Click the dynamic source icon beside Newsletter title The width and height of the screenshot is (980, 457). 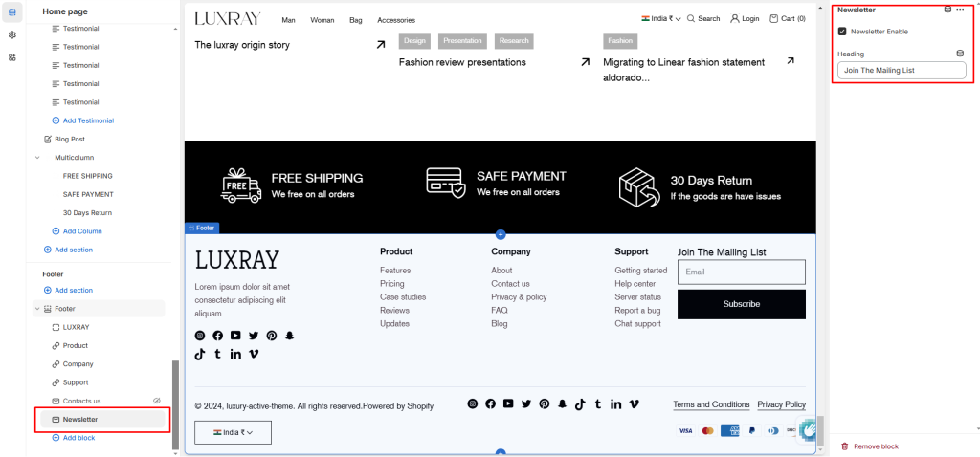pyautogui.click(x=947, y=10)
